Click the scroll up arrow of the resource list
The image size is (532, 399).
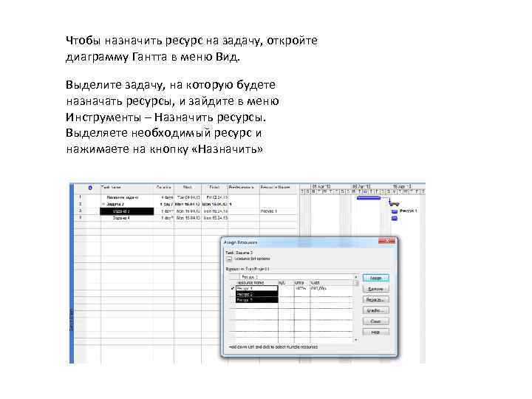click(x=356, y=277)
